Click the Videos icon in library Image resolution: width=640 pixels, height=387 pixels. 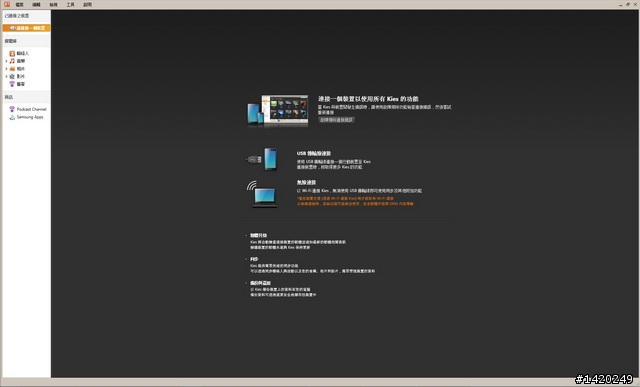12,76
